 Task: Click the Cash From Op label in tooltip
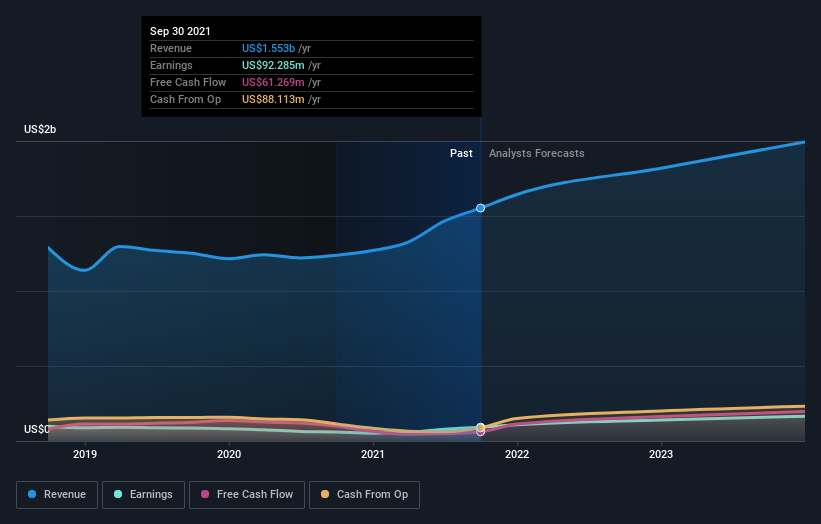185,99
